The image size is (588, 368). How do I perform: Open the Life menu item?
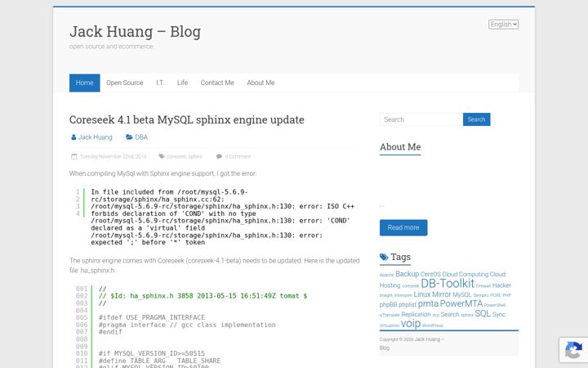click(182, 83)
